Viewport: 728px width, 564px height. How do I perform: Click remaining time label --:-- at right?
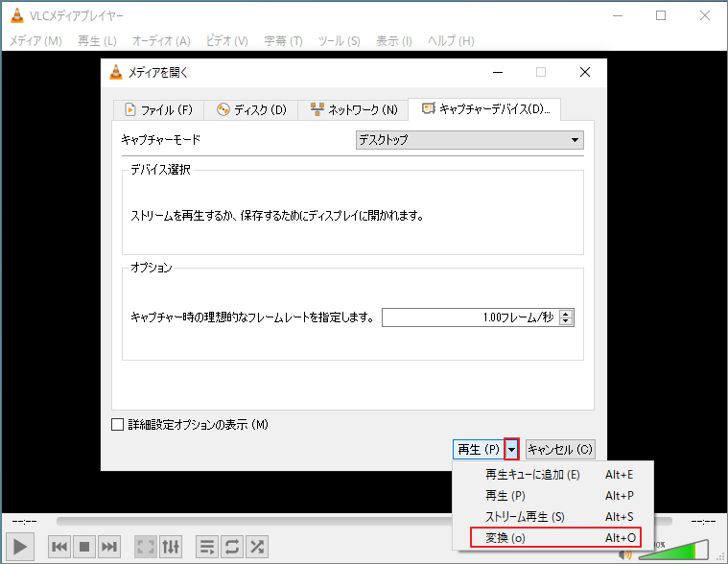tap(703, 521)
